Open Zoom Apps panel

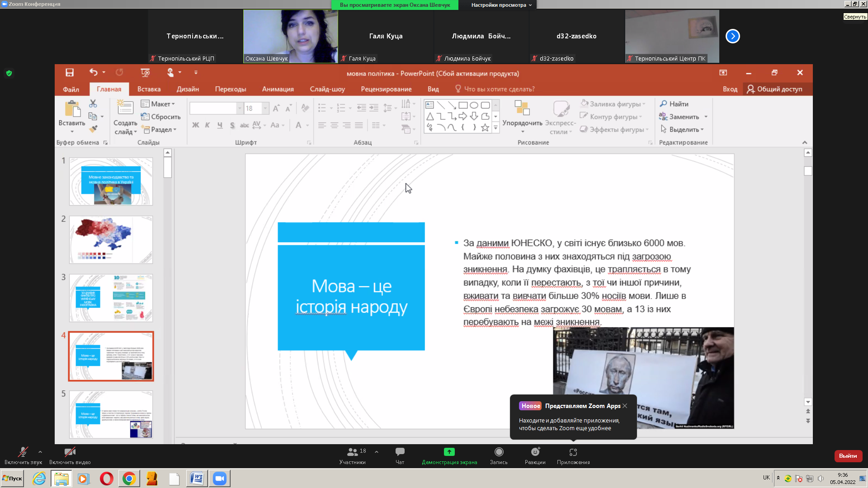(573, 455)
